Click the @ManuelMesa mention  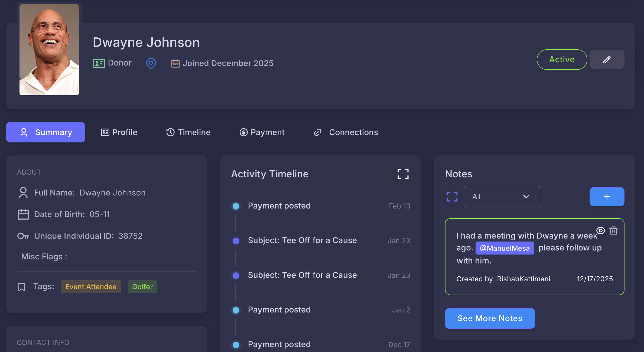(505, 248)
